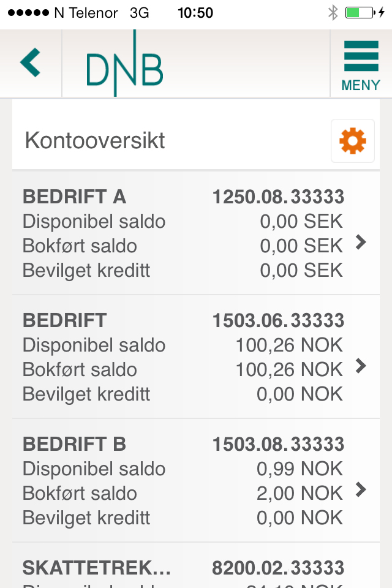392x588 pixels.
Task: Open account number 1503.06.33333
Action: (278, 320)
